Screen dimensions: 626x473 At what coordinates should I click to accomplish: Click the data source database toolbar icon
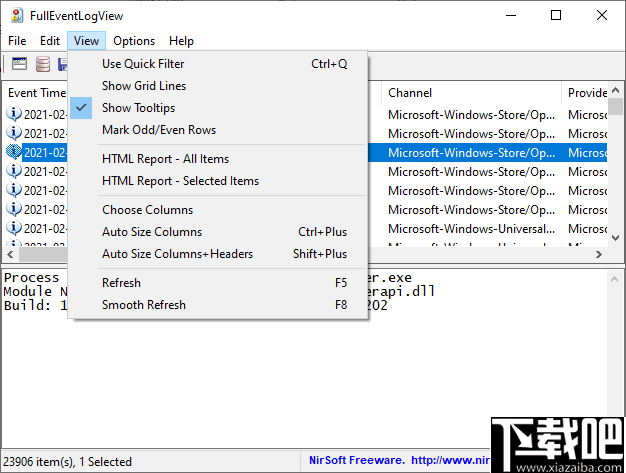click(43, 64)
